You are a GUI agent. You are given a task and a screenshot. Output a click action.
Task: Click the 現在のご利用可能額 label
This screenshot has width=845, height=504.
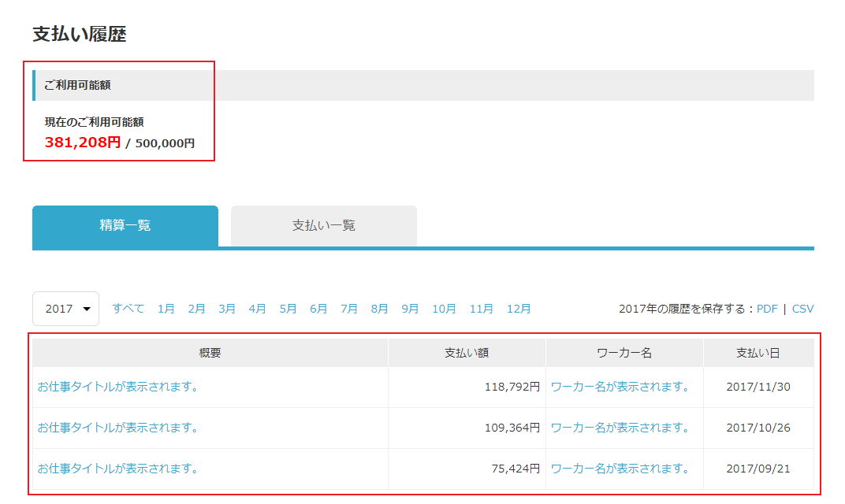tap(95, 122)
